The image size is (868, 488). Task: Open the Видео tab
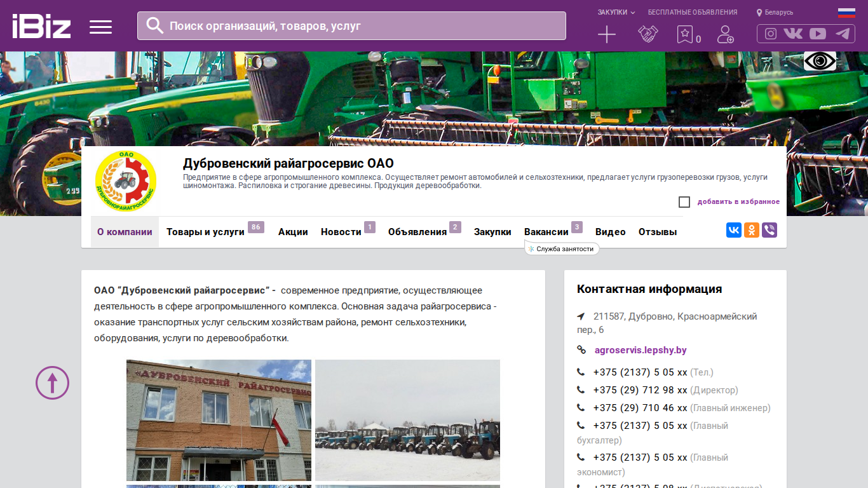click(x=611, y=232)
